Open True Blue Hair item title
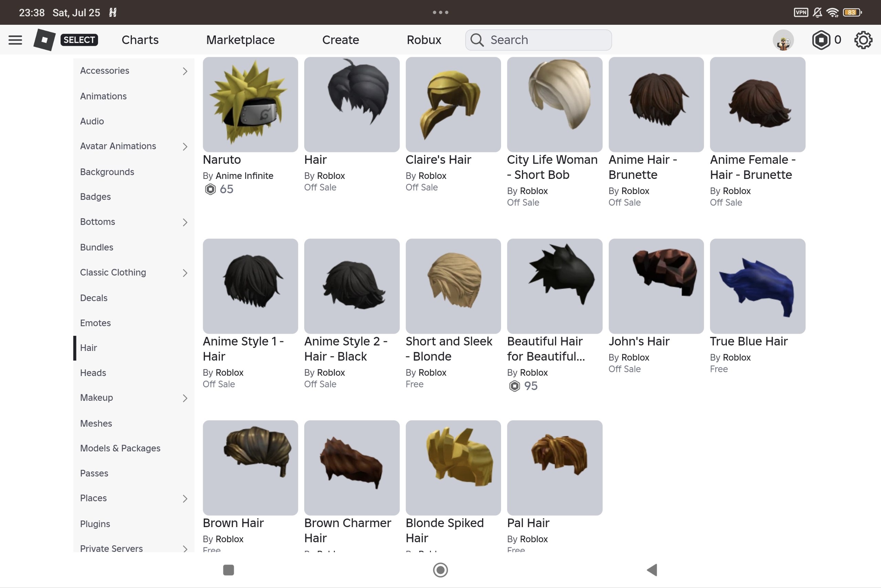 749,341
